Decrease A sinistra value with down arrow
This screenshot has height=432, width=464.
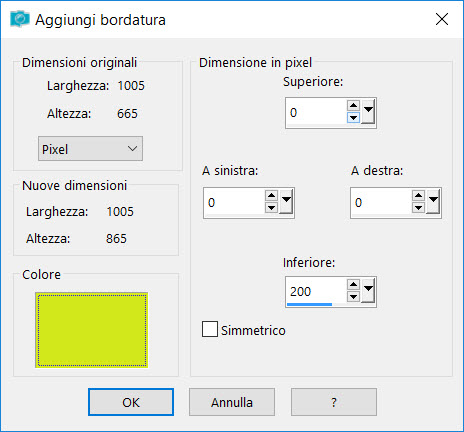271,208
